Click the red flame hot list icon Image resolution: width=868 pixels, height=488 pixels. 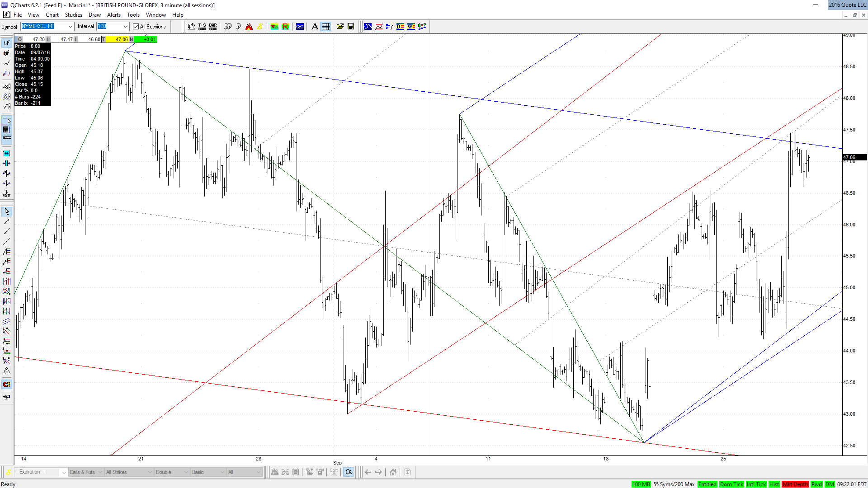249,27
